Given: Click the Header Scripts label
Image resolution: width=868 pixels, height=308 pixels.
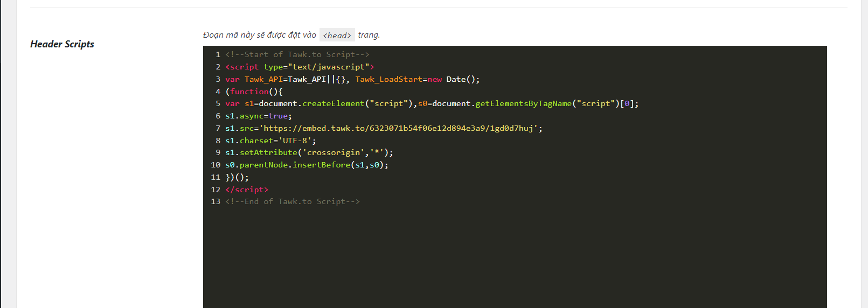Looking at the screenshot, I should tap(62, 44).
